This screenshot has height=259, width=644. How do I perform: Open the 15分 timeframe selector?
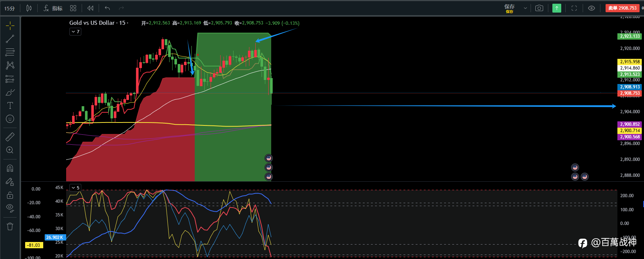[10, 8]
